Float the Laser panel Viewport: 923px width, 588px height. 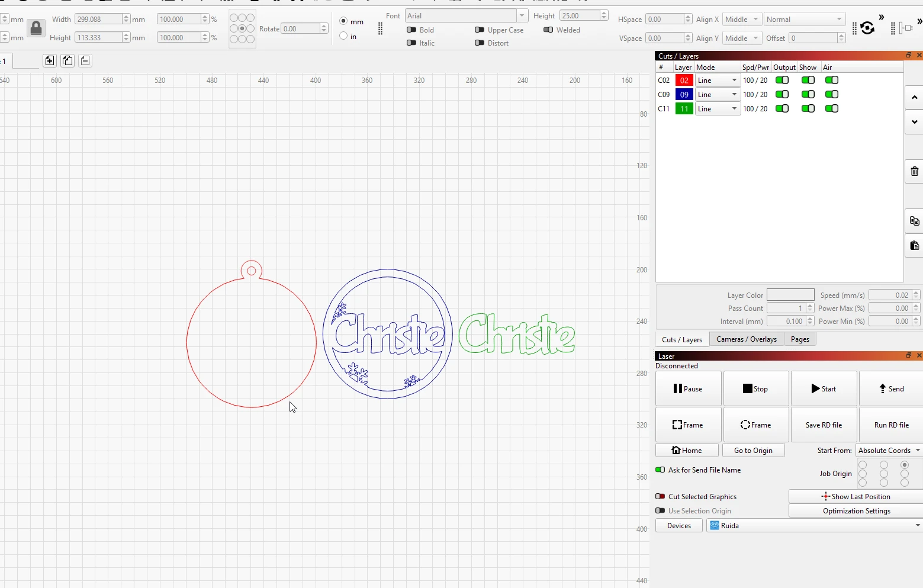(x=909, y=355)
